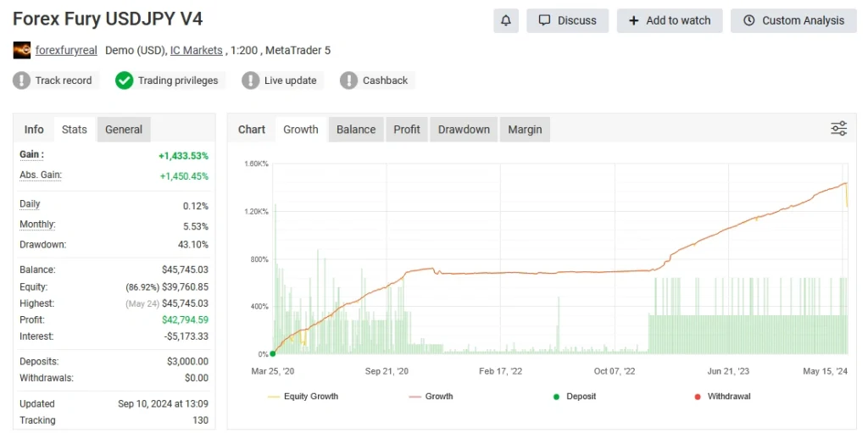868x433 pixels.
Task: Click x-axis date Sep 21, '20
Action: tap(387, 371)
